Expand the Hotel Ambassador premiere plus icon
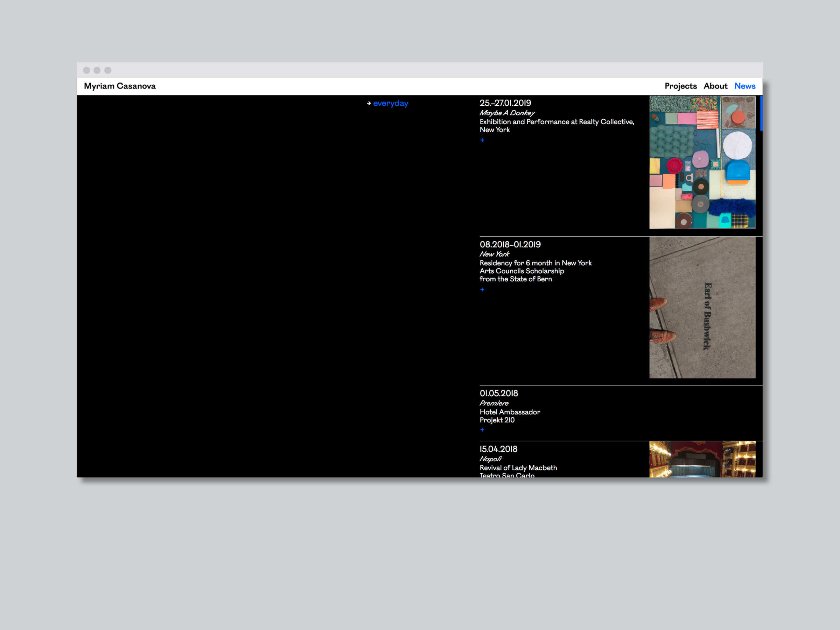The width and height of the screenshot is (840, 630). point(482,429)
